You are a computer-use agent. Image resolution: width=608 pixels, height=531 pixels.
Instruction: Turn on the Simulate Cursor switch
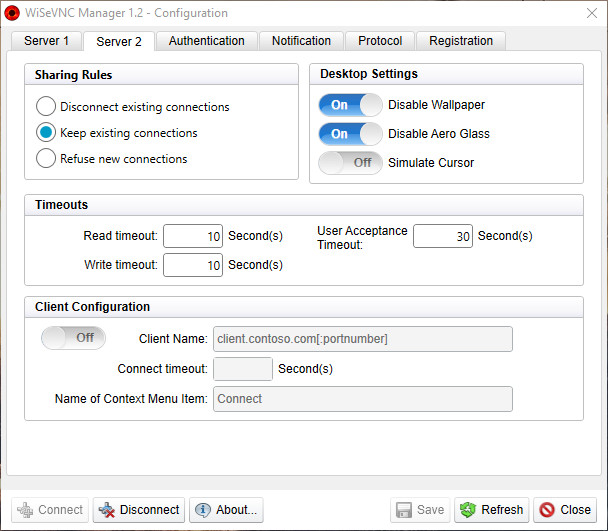(350, 163)
